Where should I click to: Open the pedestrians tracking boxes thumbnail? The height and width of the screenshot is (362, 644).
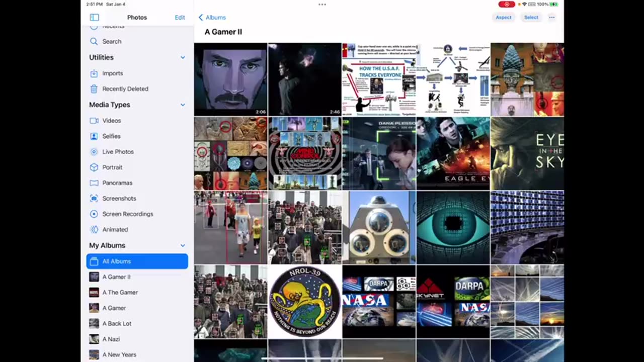230,227
